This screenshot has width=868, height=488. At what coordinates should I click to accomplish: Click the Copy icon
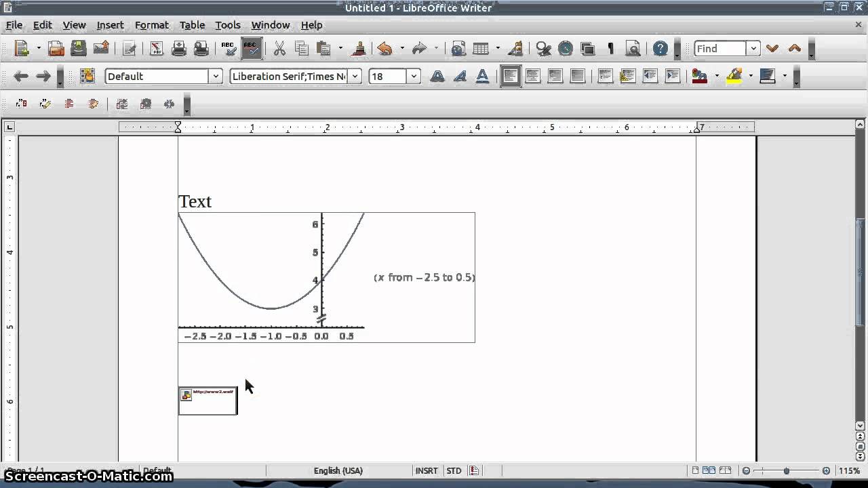click(x=301, y=48)
